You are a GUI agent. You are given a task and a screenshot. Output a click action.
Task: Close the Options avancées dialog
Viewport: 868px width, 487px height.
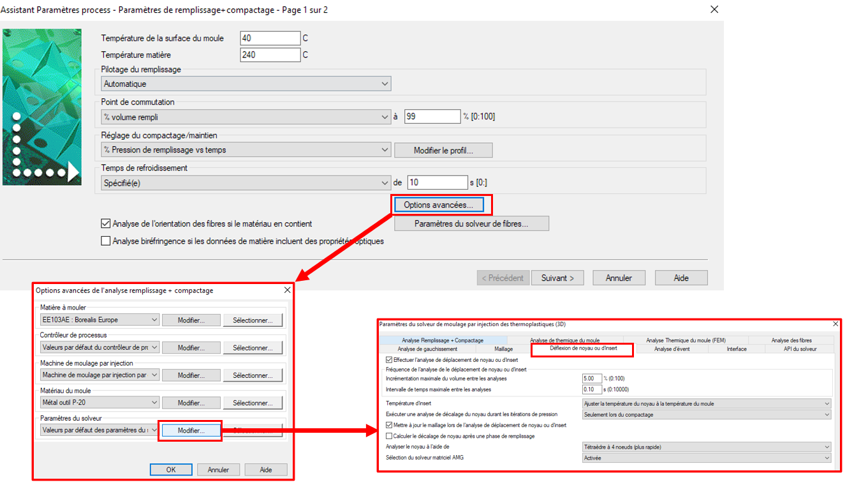point(286,290)
